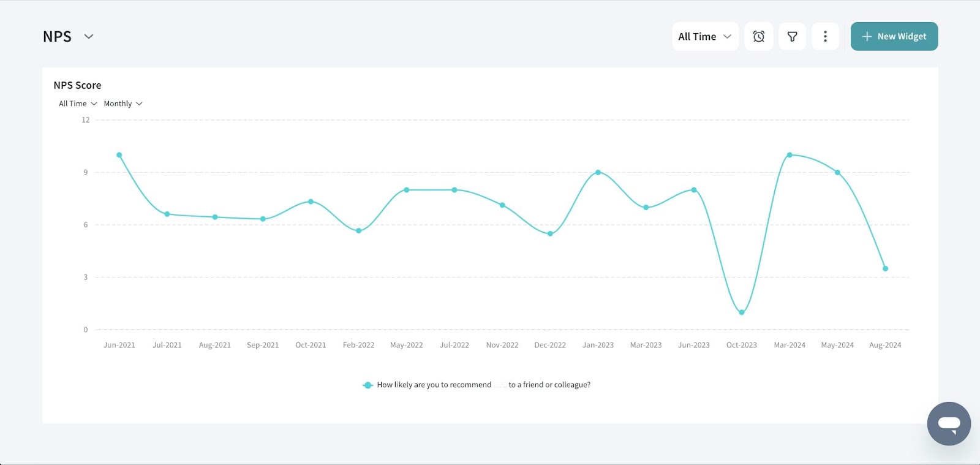Expand the NPS dashboard title dropdown
This screenshot has width=980, height=465.
click(x=89, y=37)
